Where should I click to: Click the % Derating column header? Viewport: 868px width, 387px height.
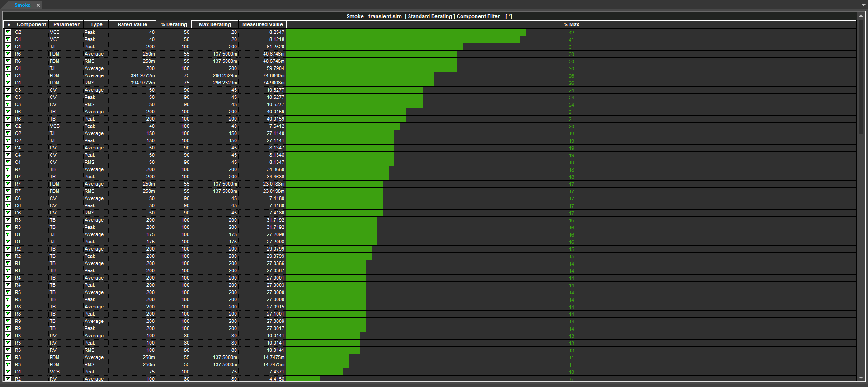pyautogui.click(x=174, y=25)
